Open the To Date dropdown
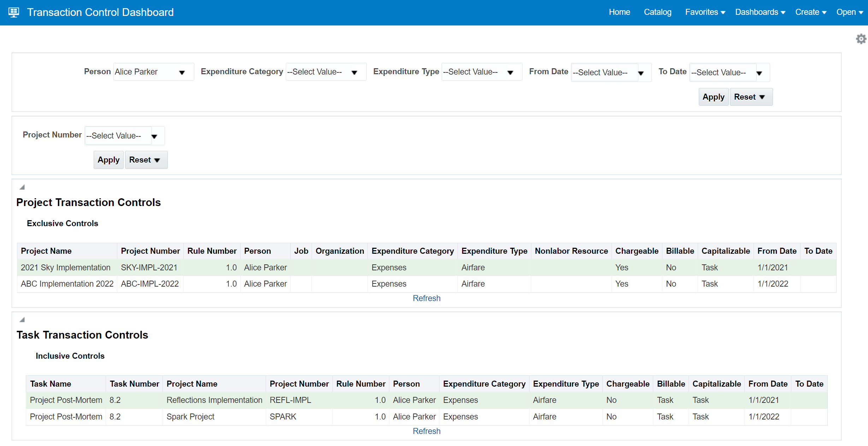This screenshot has width=868, height=446. 730,72
